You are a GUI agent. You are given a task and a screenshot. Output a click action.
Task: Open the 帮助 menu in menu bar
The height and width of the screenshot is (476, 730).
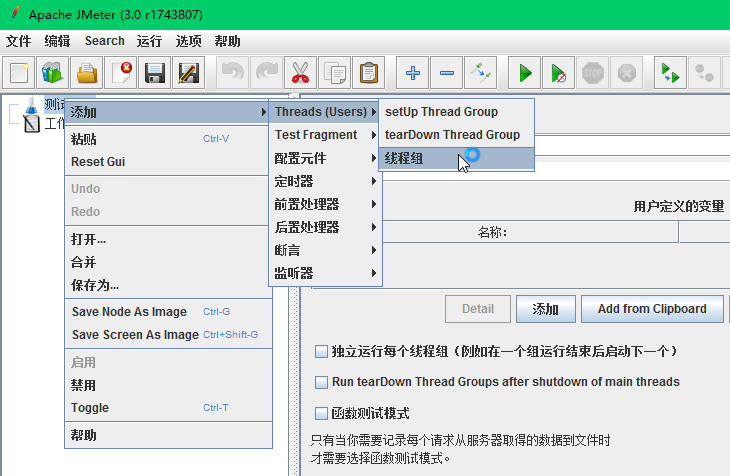coord(227,41)
